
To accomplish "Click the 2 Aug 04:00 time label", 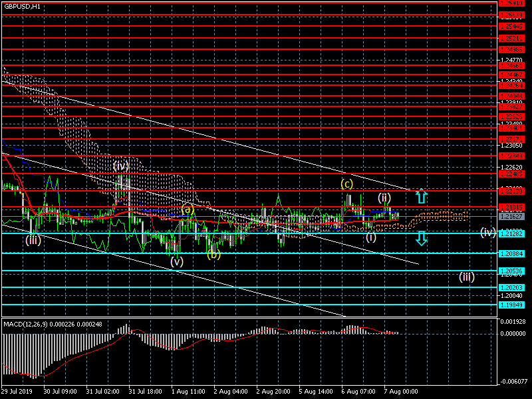I will pos(230,392).
